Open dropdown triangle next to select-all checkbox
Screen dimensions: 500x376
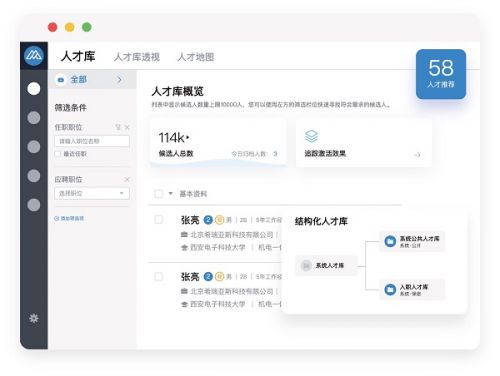(171, 193)
